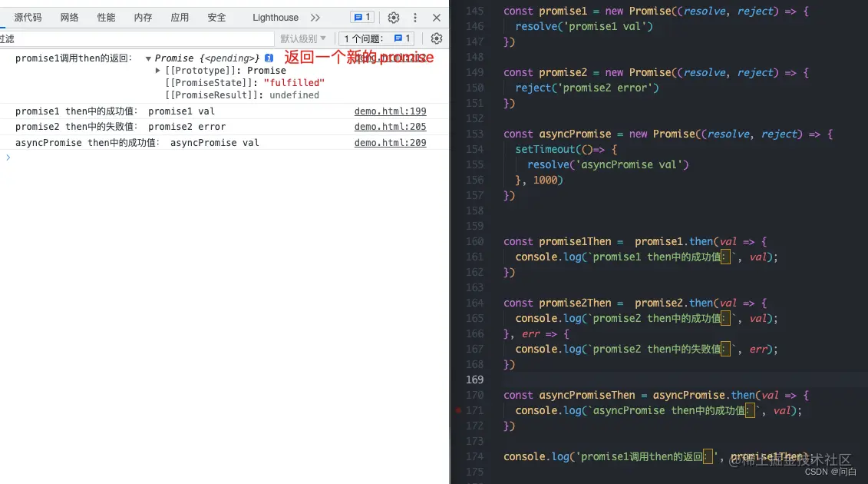Click the [[PromiseState]]: "fulfilled" row
Screen dimensions: 868x484
click(x=245, y=83)
